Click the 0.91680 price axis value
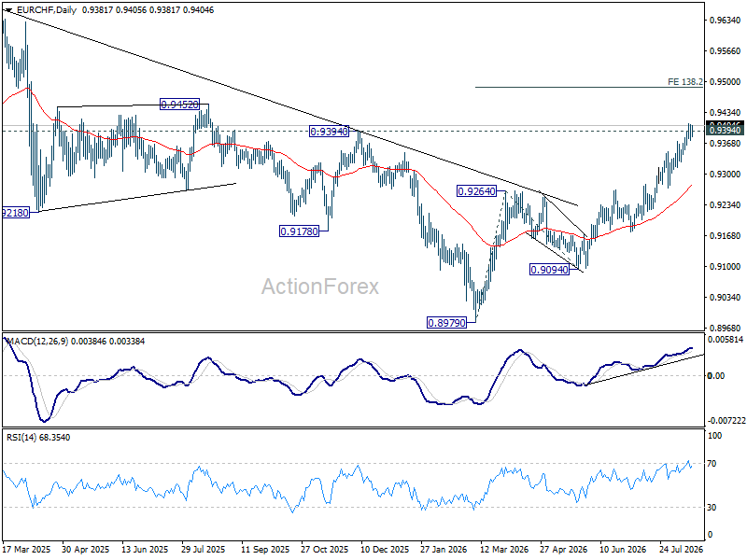Image resolution: width=747 pixels, height=560 pixels. [x=726, y=236]
